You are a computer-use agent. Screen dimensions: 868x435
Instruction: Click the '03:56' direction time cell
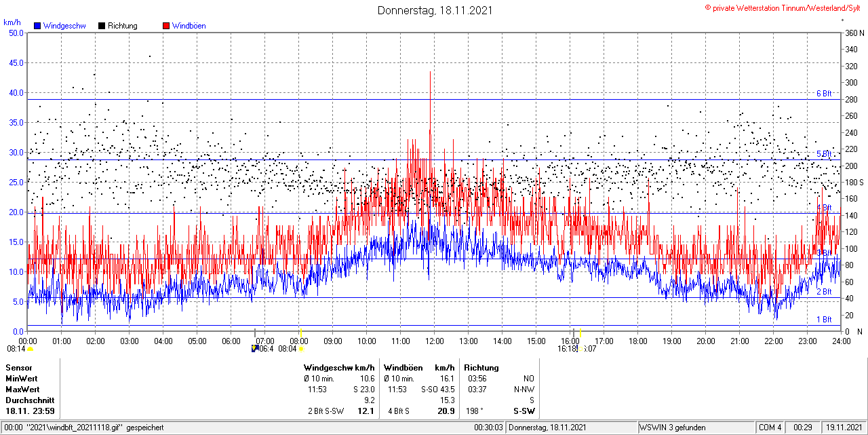tap(477, 379)
